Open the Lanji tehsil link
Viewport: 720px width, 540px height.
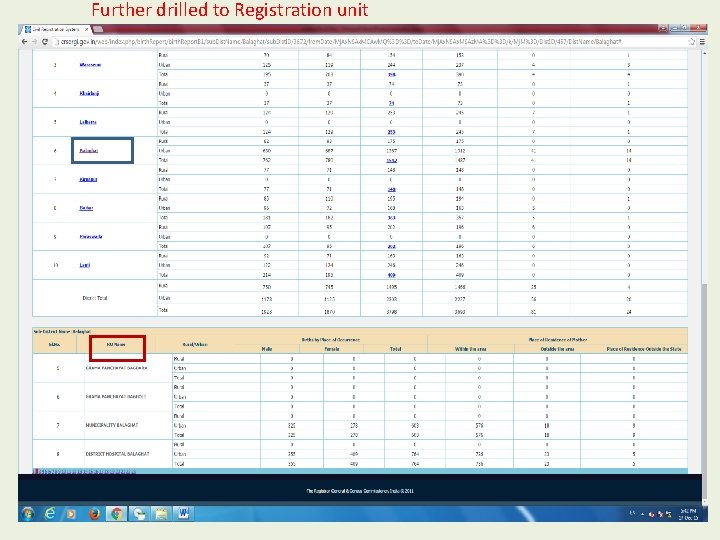point(84,265)
